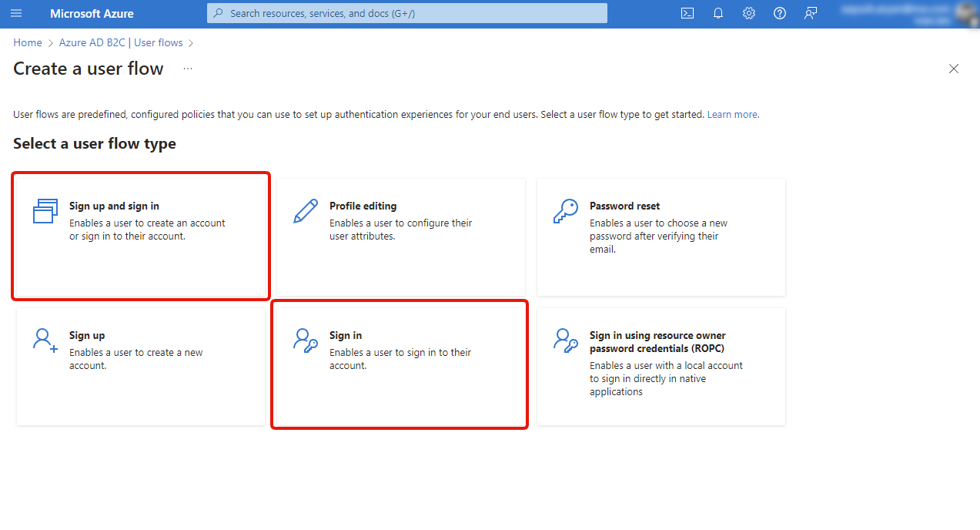
Task: Click the Profile editing pencil icon
Action: click(306, 210)
